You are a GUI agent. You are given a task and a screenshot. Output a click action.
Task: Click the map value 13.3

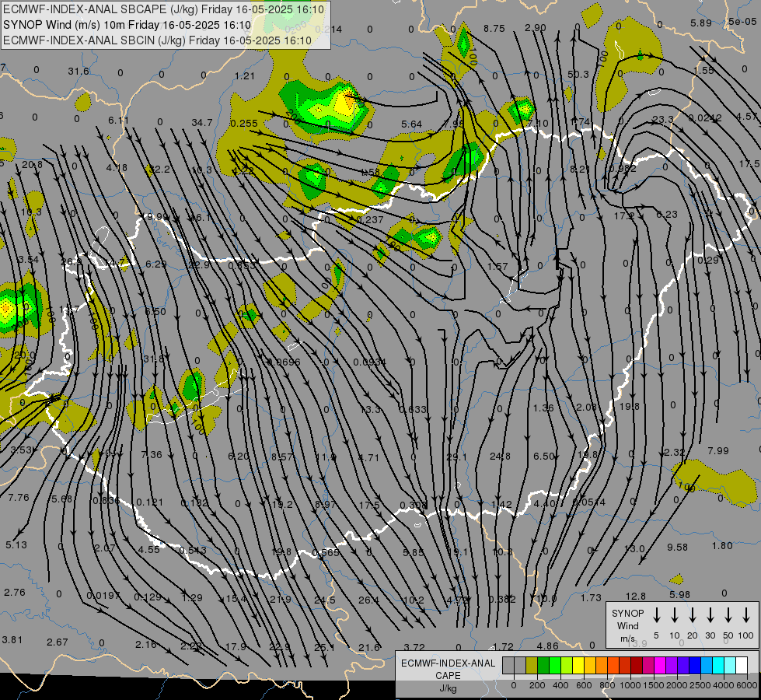(370, 410)
